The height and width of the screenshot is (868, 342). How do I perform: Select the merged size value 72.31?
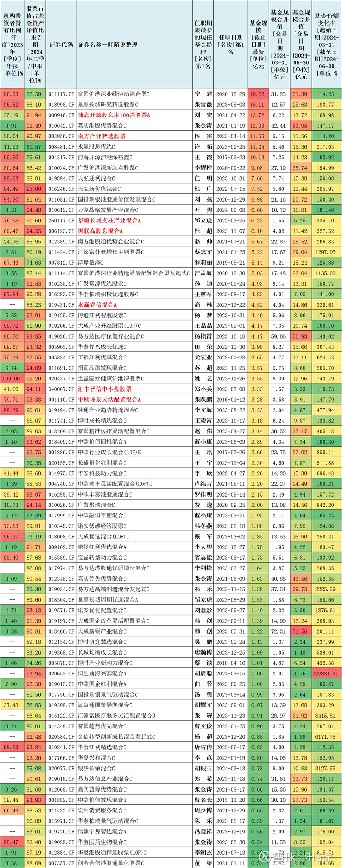279,631
